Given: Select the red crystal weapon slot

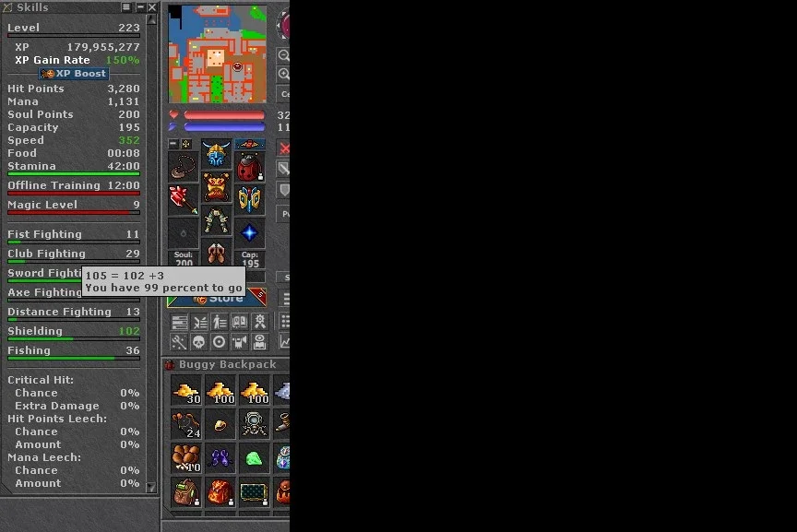Looking at the screenshot, I should pos(184,200).
